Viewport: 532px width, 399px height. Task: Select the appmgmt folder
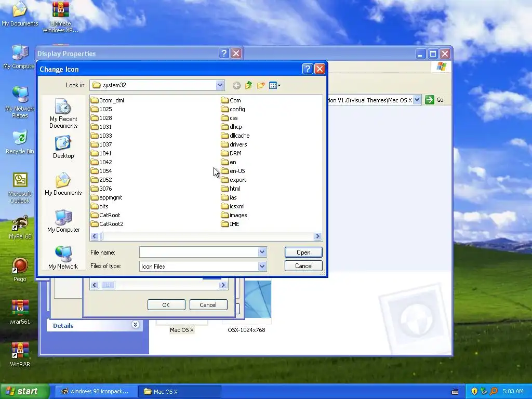[x=107, y=197]
